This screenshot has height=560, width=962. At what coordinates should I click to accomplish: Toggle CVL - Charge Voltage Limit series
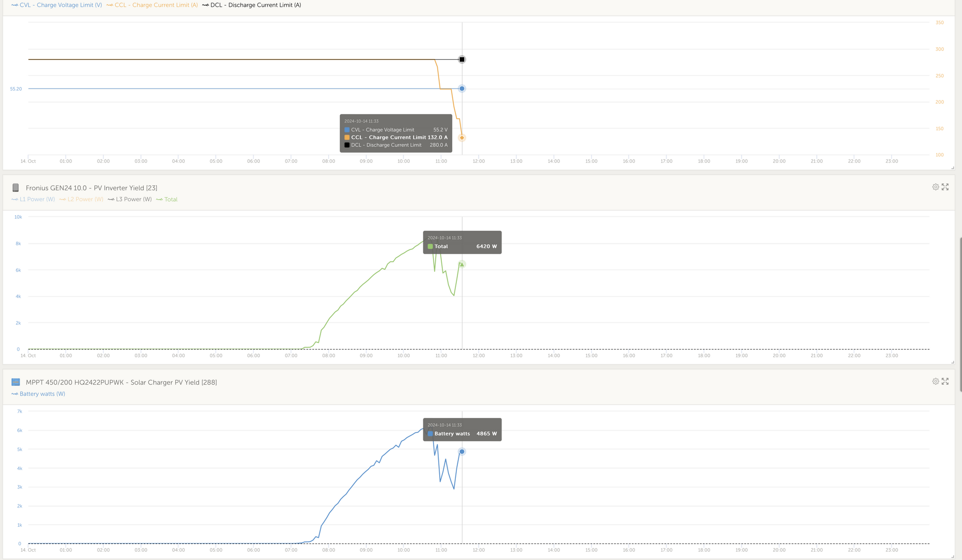click(x=57, y=5)
